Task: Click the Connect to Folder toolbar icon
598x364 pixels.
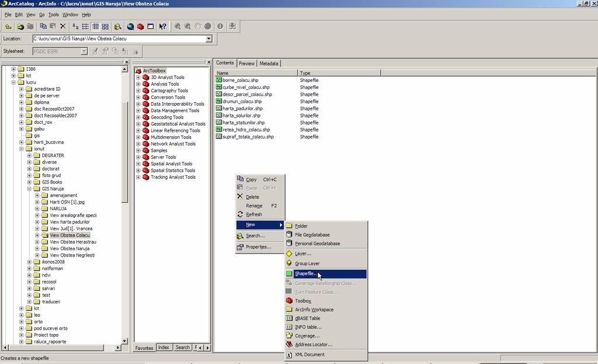Action: pyautogui.click(x=20, y=26)
